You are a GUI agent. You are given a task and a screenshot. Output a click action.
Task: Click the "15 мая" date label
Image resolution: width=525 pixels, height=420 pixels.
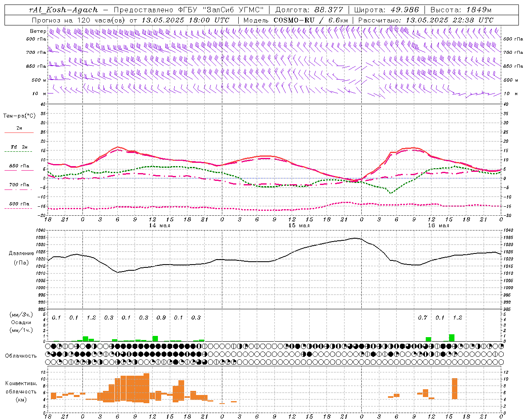pyautogui.click(x=299, y=226)
